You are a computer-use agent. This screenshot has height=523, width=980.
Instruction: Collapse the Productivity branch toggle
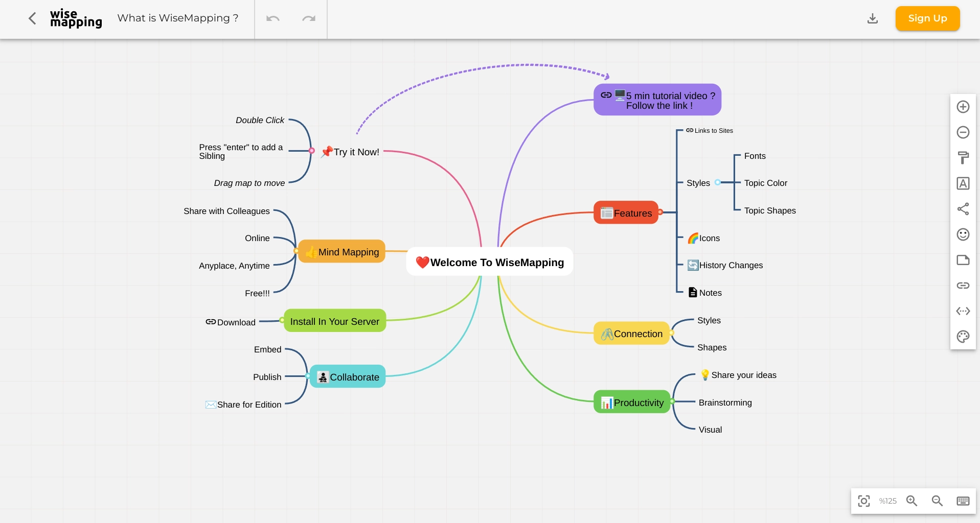pos(672,401)
